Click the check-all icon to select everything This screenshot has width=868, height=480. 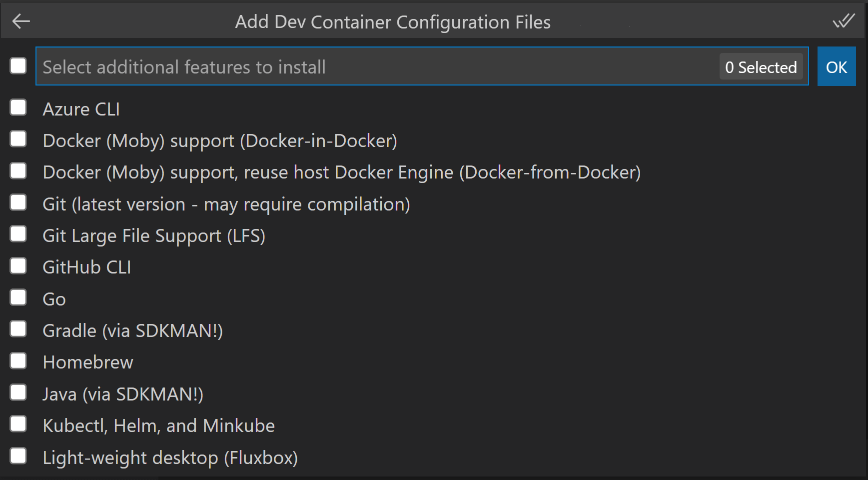coord(845,21)
